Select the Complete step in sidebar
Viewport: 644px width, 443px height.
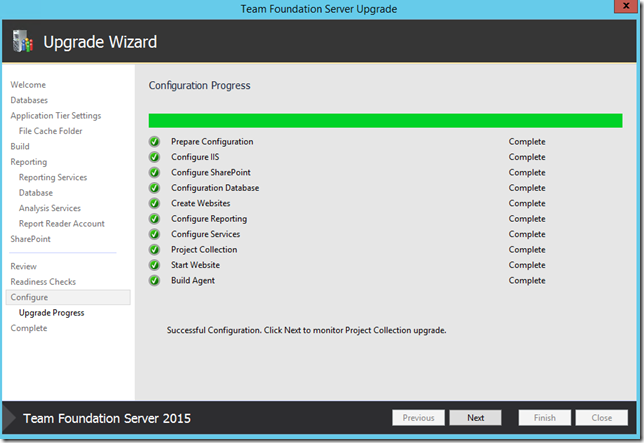click(29, 328)
